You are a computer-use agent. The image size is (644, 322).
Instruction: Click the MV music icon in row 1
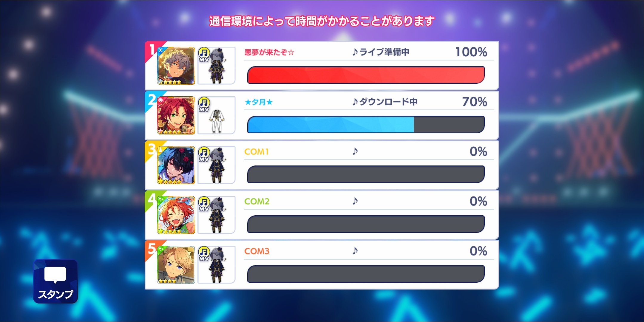204,55
